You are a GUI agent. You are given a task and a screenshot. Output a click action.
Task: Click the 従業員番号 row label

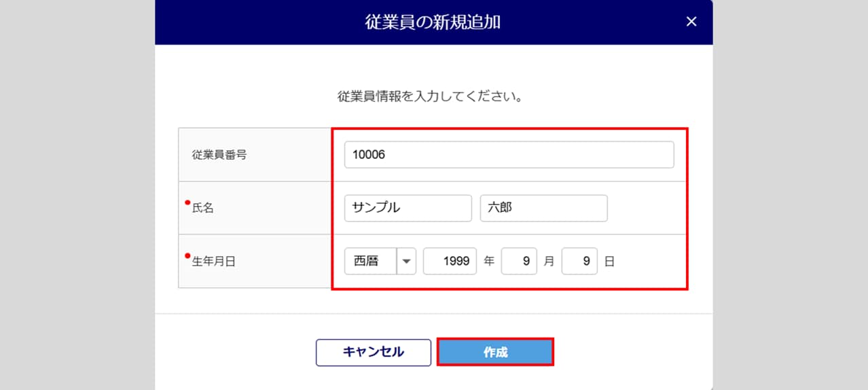coord(219,155)
